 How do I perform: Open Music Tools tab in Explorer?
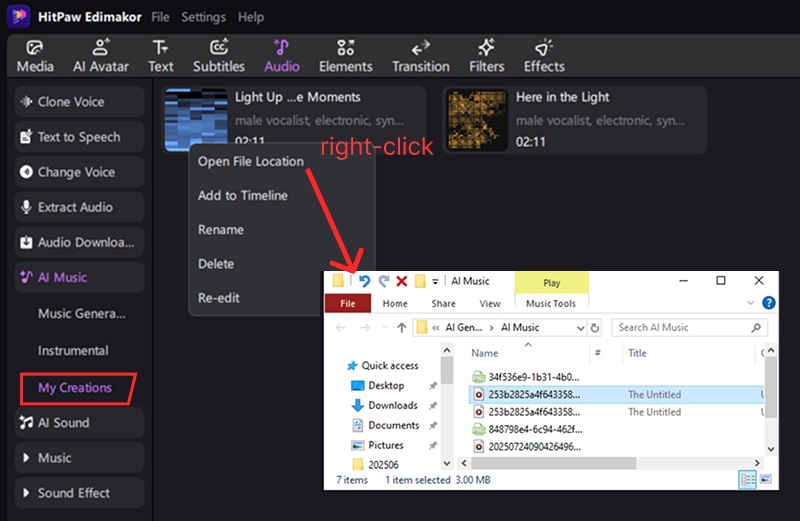point(551,303)
